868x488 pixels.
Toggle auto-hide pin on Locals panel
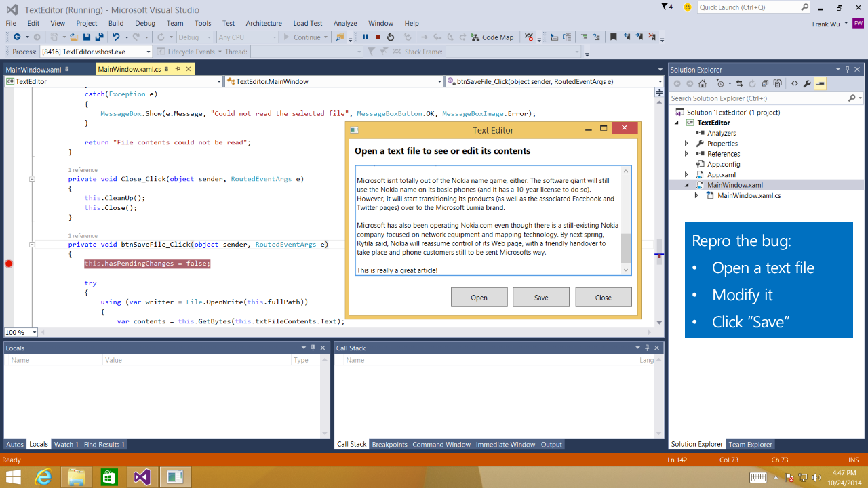tap(313, 348)
